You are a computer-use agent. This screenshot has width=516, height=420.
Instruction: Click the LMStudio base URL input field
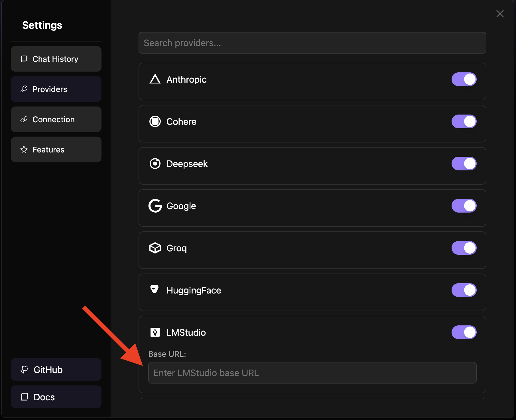point(312,373)
